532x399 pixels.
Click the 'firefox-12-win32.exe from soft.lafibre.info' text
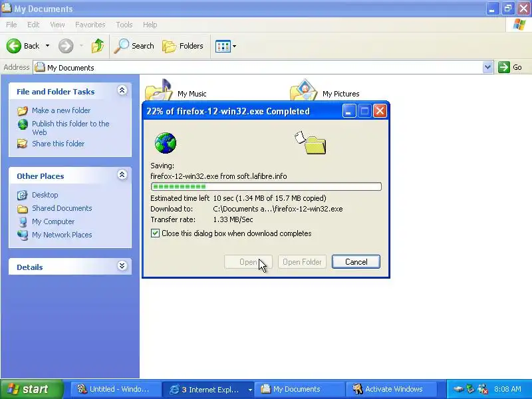219,176
